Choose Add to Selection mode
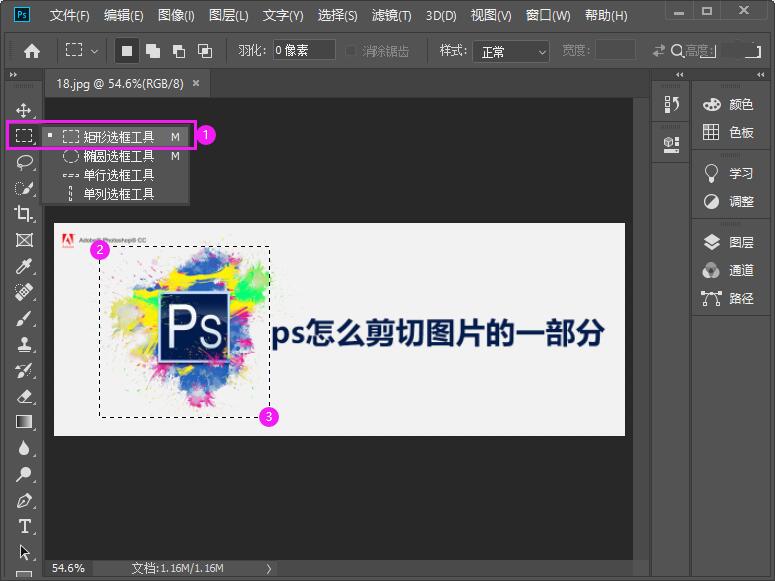 click(153, 50)
